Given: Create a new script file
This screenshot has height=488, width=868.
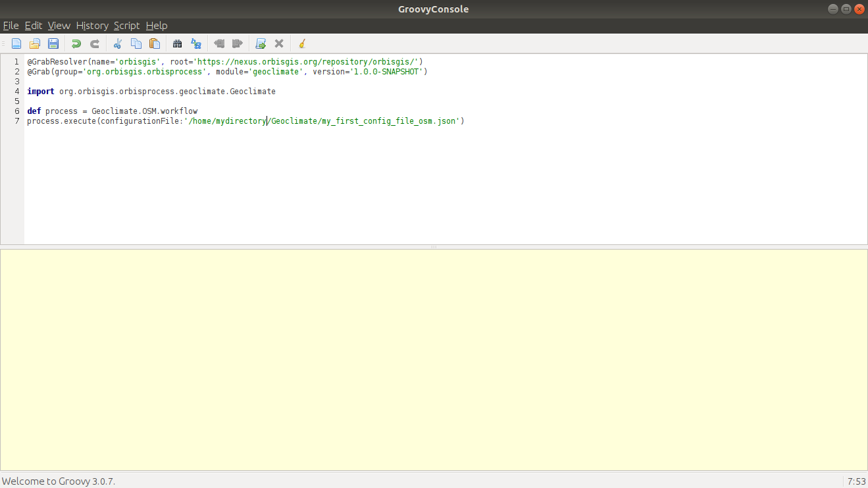Looking at the screenshot, I should pyautogui.click(x=16, y=43).
